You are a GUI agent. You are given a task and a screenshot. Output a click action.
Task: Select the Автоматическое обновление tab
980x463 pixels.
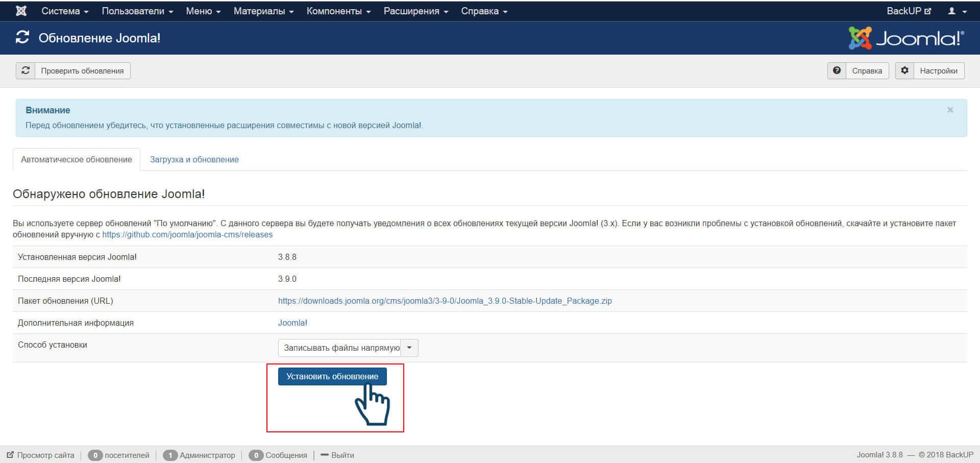point(77,159)
